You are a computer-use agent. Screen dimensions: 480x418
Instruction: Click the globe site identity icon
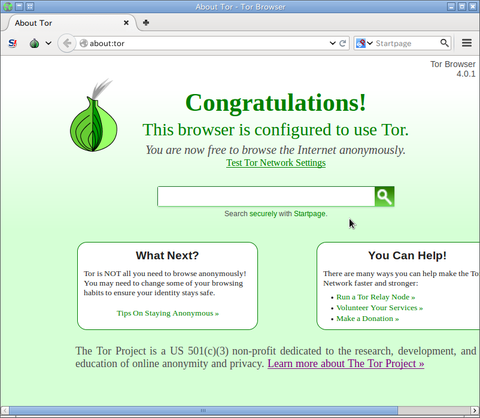pos(84,43)
